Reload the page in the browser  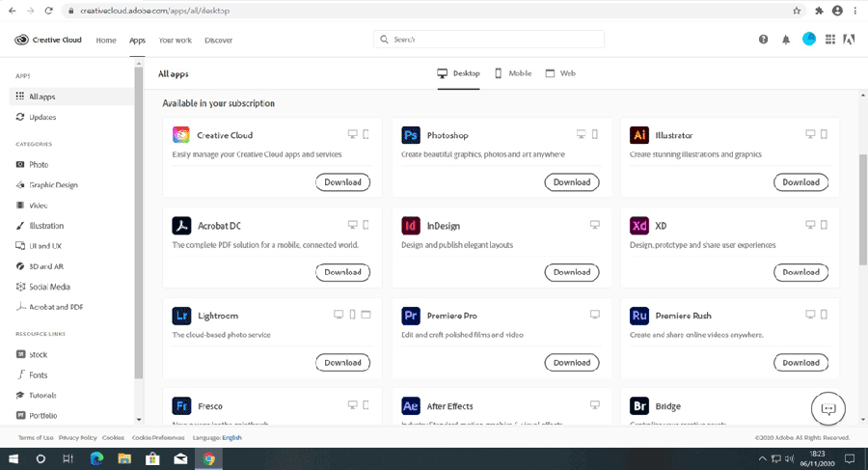point(49,11)
